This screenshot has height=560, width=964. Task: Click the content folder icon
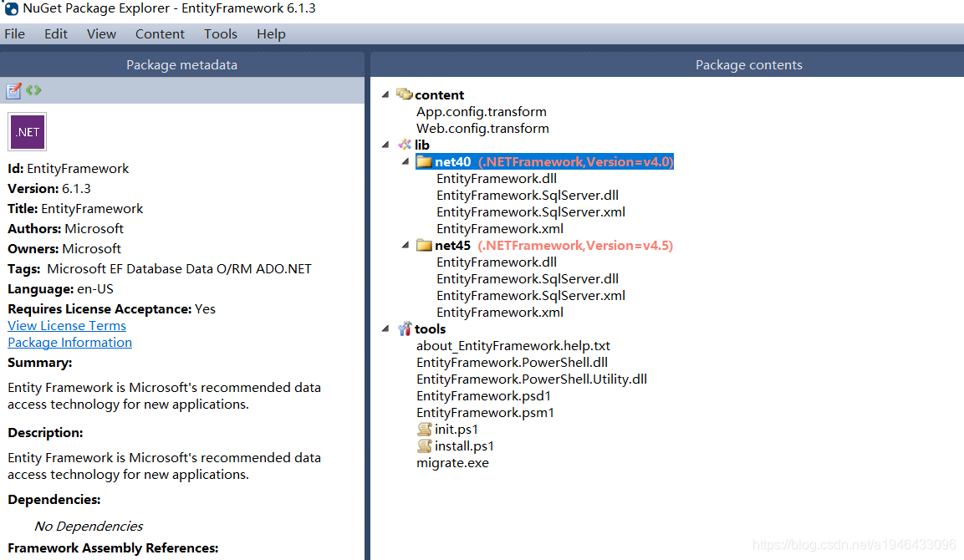tap(405, 94)
